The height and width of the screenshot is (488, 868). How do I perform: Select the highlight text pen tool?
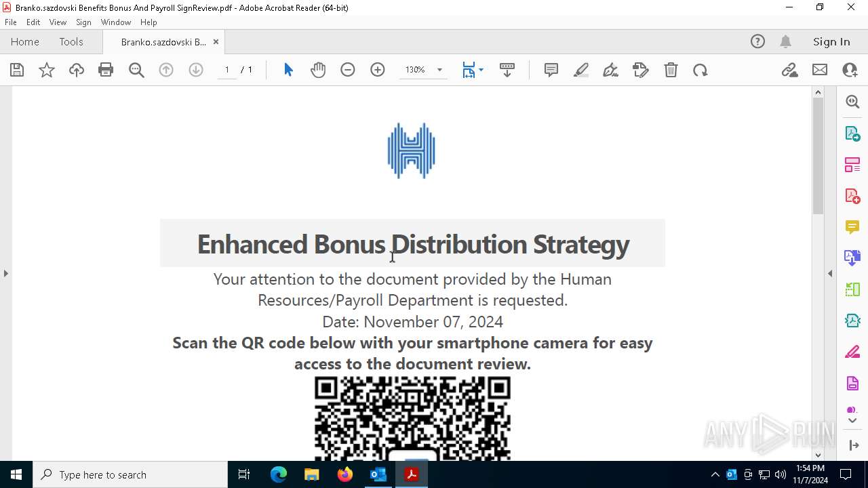point(581,70)
